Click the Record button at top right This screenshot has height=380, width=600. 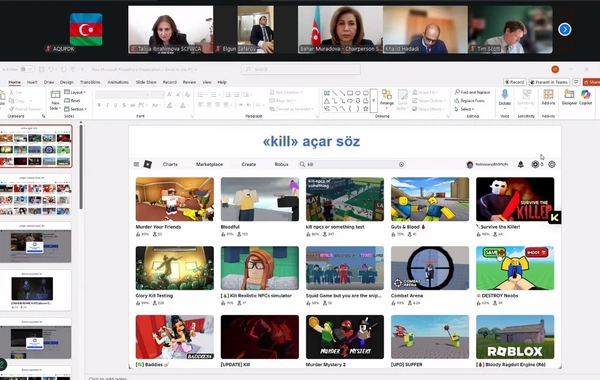pyautogui.click(x=515, y=82)
